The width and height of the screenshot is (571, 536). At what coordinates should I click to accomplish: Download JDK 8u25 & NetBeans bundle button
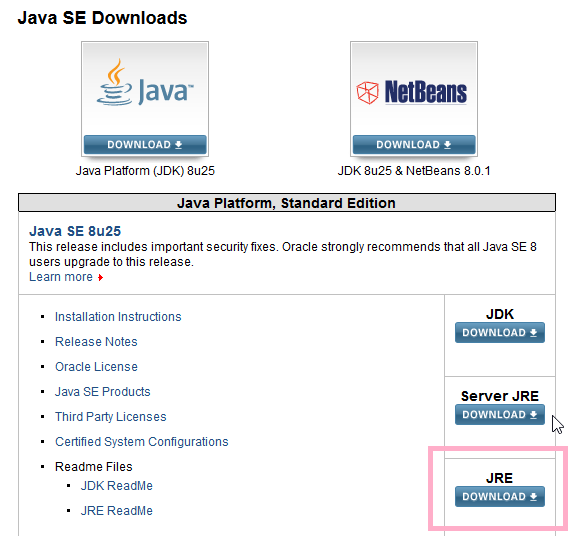pos(414,145)
